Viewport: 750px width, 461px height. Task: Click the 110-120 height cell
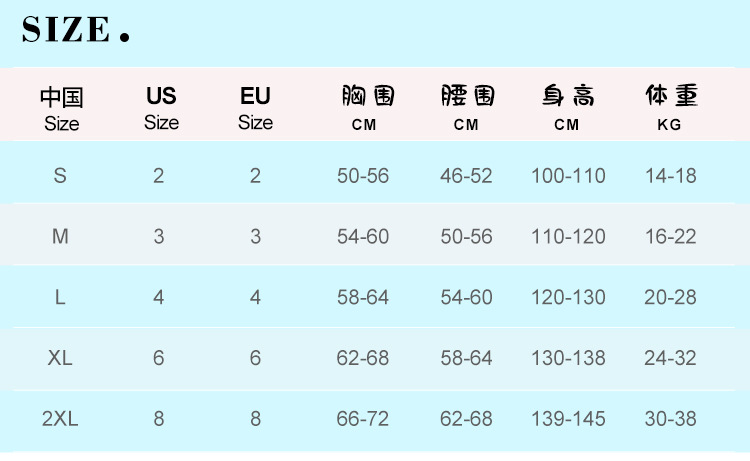pos(568,237)
